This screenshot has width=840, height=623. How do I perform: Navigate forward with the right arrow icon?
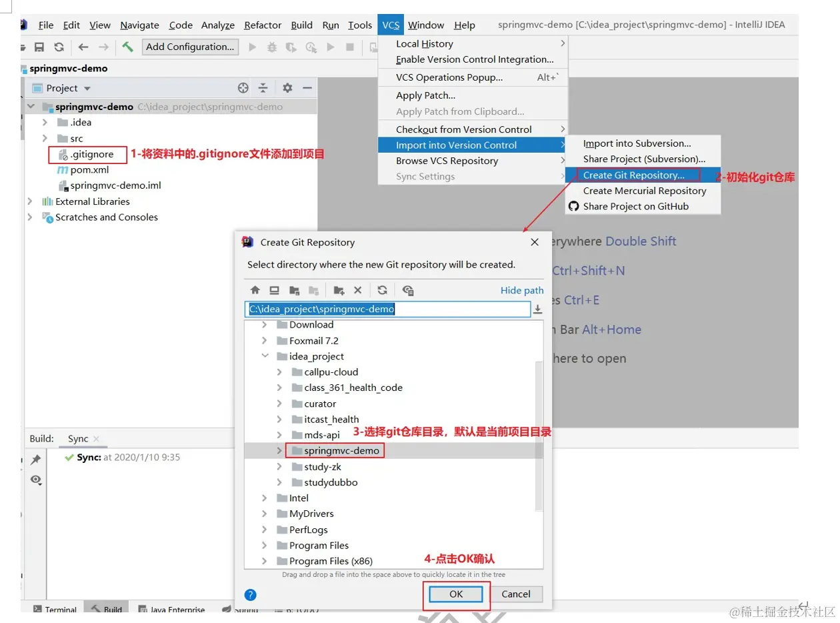point(103,47)
